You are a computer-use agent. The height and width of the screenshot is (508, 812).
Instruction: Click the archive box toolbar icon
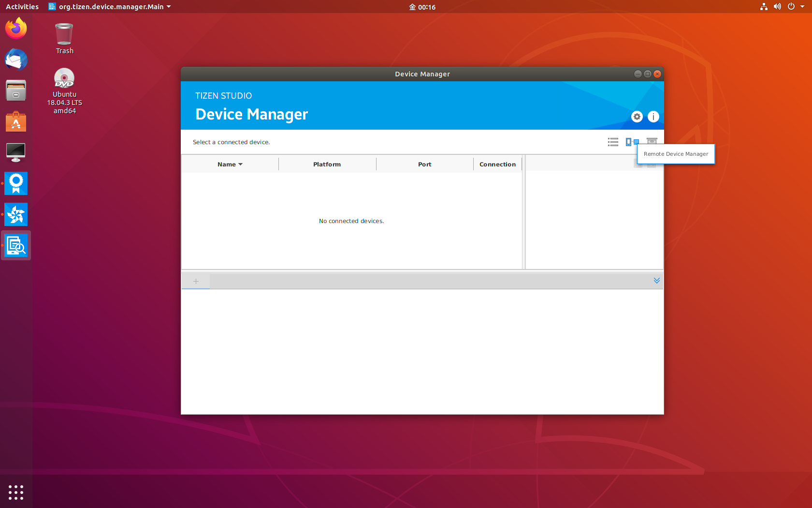pyautogui.click(x=652, y=141)
